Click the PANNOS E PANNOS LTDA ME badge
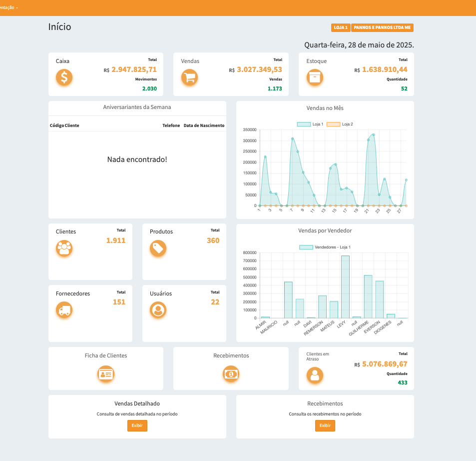476x461 pixels. click(x=382, y=28)
